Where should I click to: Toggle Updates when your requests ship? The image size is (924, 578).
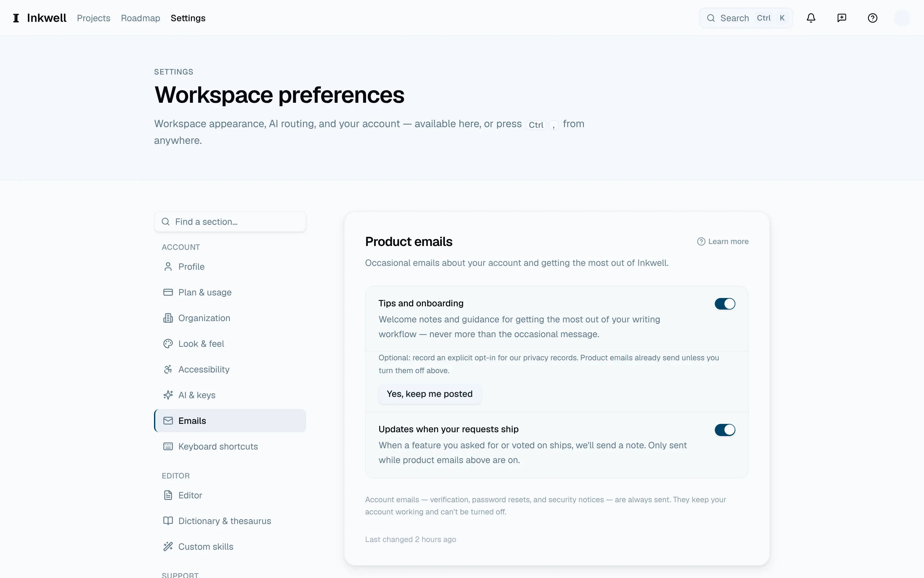pos(725,430)
